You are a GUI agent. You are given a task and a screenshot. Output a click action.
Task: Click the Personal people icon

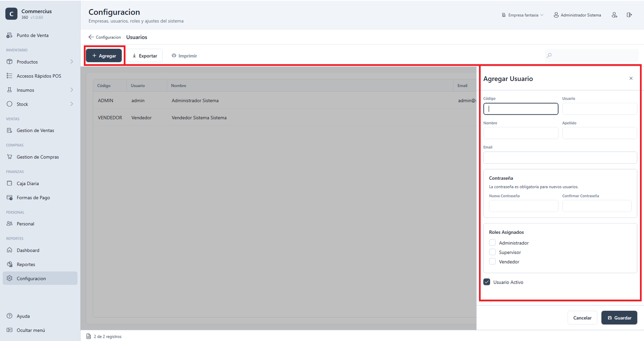coord(9,224)
